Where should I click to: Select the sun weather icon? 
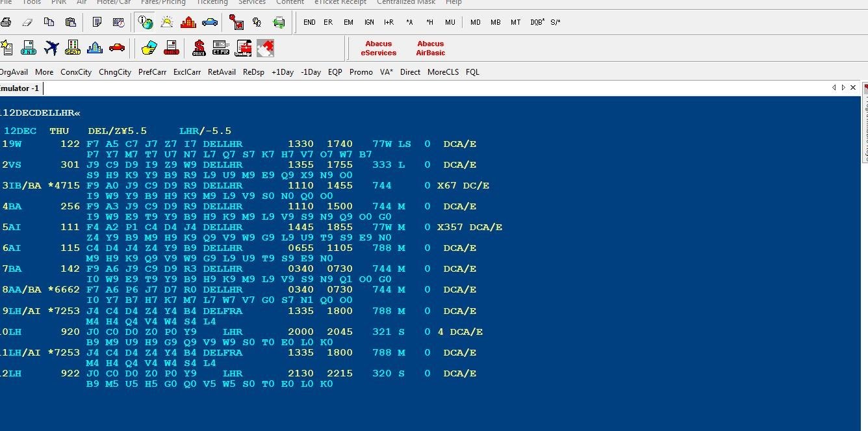click(x=166, y=21)
